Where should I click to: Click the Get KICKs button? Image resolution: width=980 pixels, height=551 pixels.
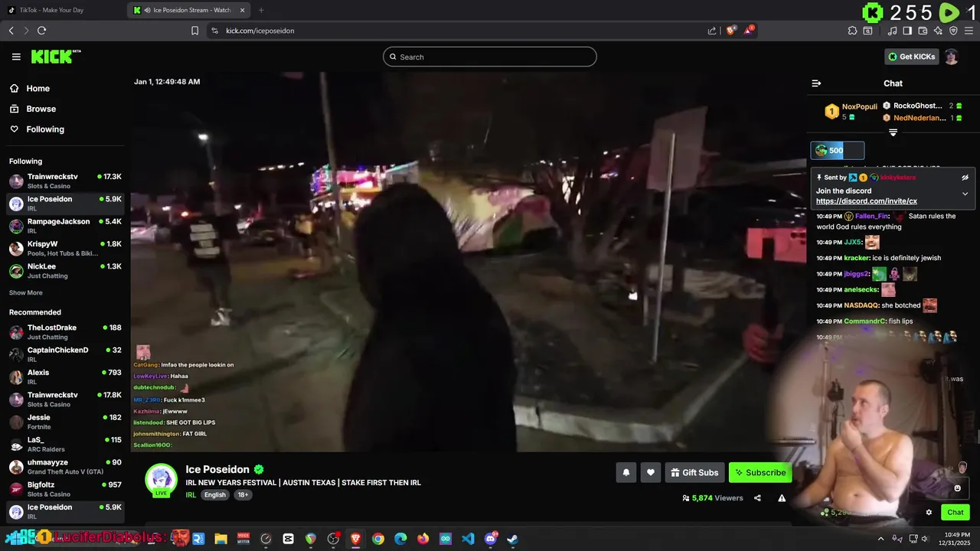[911, 57]
